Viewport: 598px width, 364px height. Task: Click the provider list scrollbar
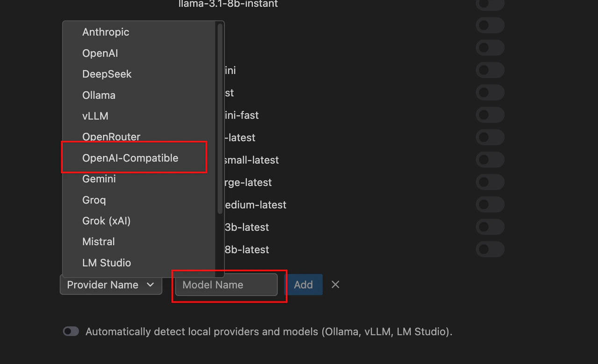220,119
